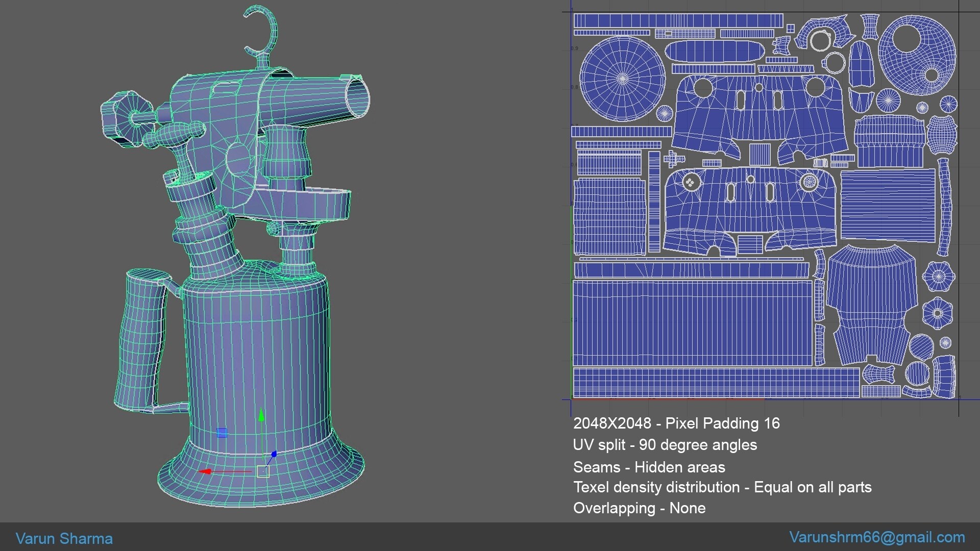980x551 pixels.
Task: Click the blue Z-axis move handle
Action: point(274,454)
